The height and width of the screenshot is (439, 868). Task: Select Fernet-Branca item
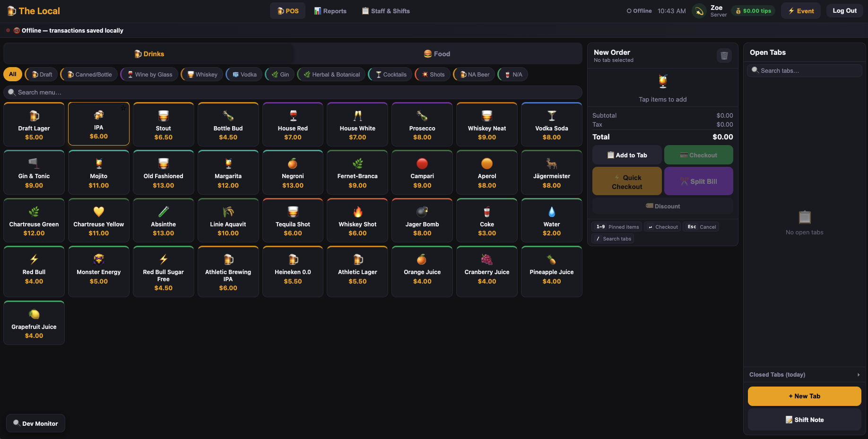tap(357, 172)
